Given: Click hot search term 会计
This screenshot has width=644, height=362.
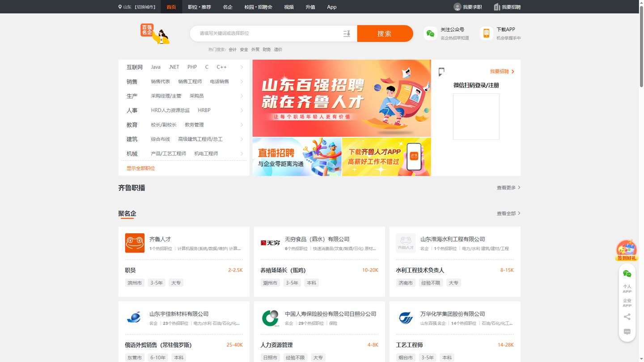Looking at the screenshot, I should pos(233,50).
